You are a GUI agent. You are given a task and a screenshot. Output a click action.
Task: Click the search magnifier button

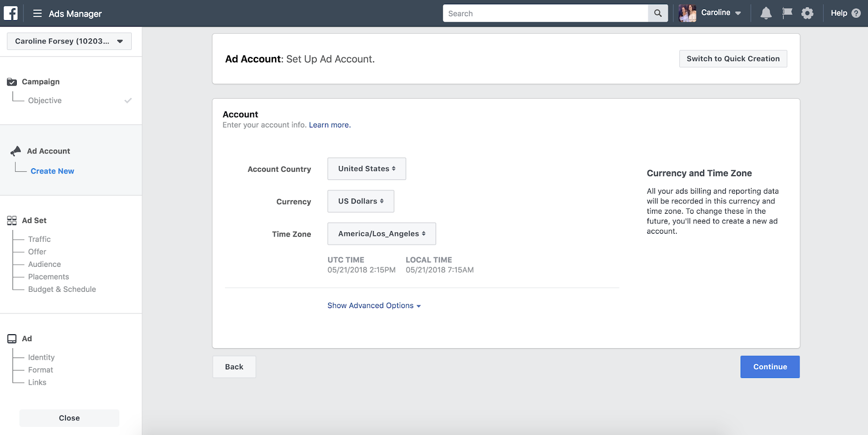tap(658, 13)
